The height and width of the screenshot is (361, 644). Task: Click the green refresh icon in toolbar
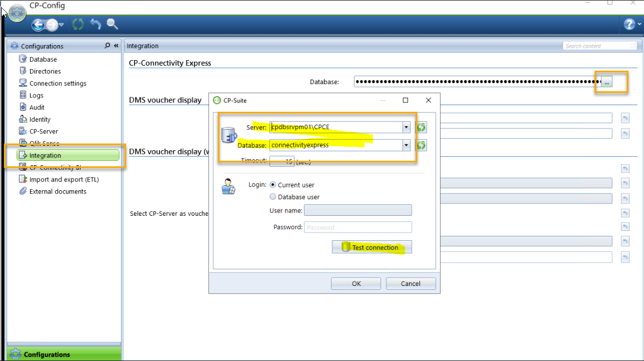click(x=78, y=24)
